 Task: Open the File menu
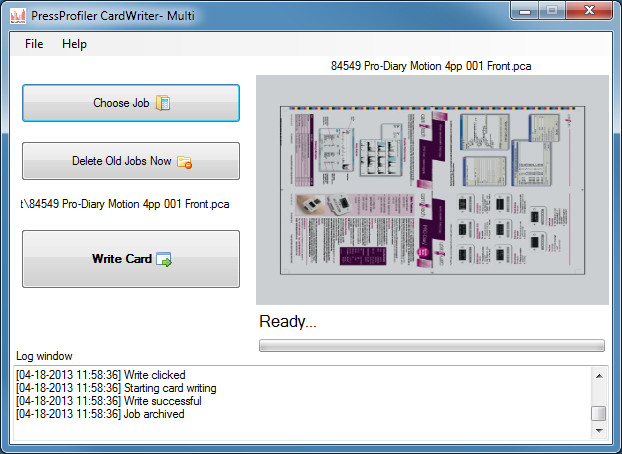(x=34, y=44)
